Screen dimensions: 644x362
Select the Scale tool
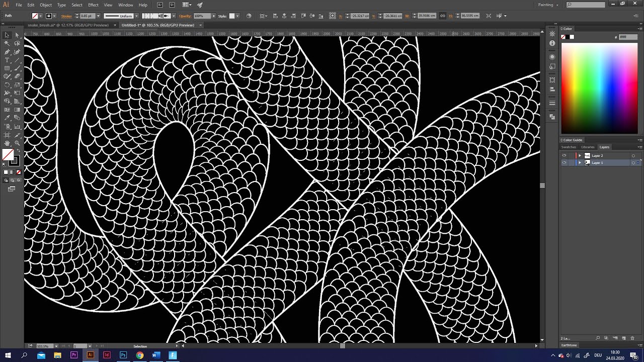click(17, 85)
